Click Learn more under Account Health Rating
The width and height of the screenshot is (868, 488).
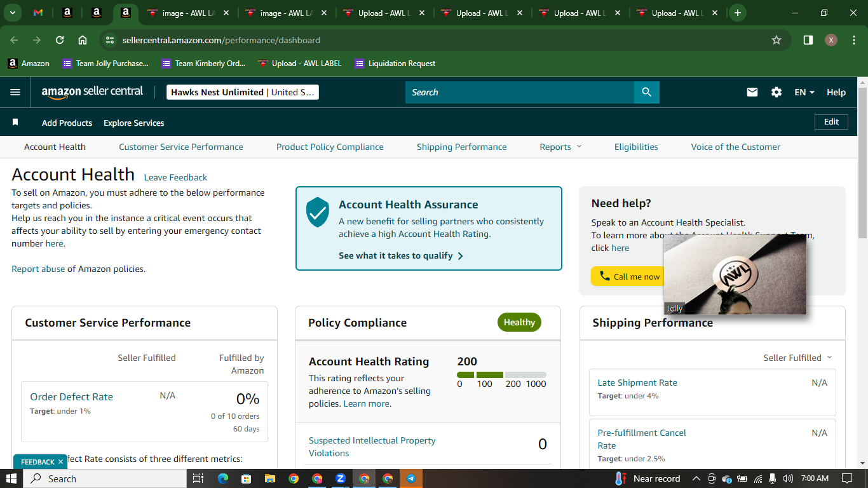pos(366,403)
